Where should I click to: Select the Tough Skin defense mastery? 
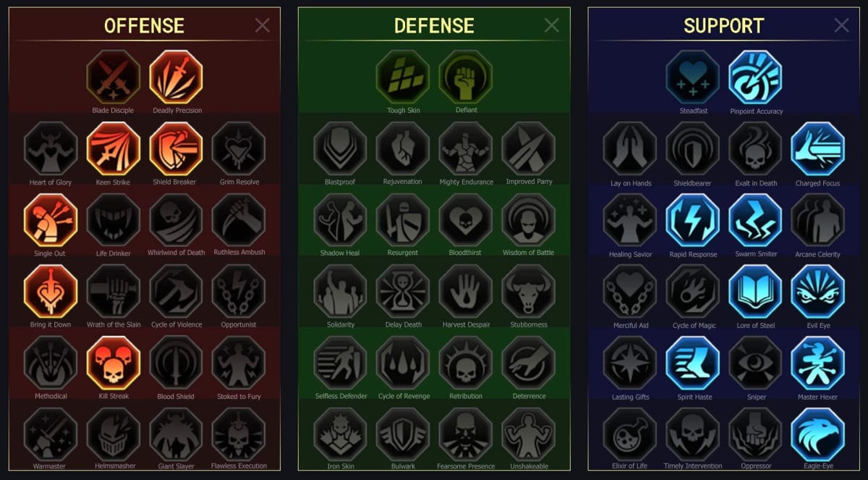point(403,77)
